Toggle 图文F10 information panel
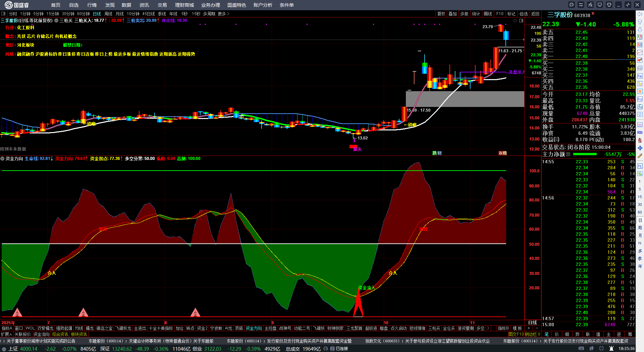This screenshot has height=352, width=644. tap(516, 334)
